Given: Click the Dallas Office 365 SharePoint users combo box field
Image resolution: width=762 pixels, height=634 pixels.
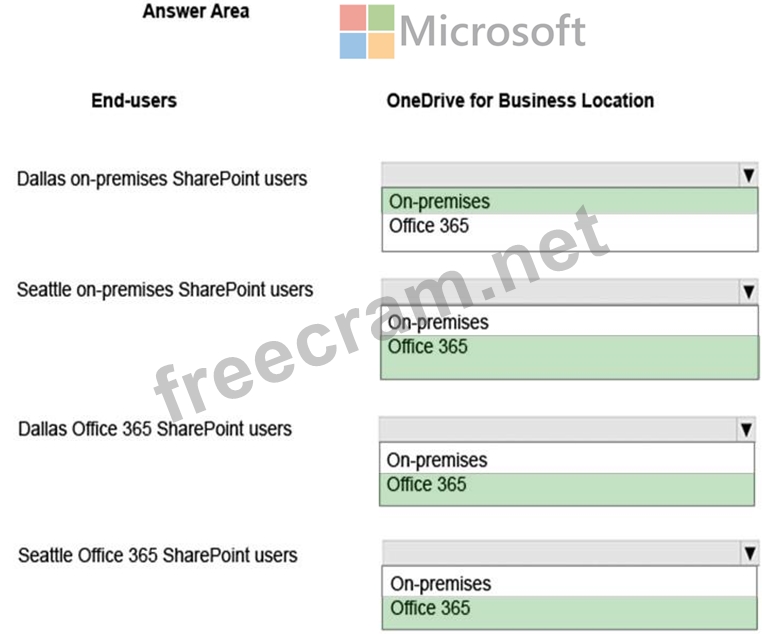Looking at the screenshot, I should [x=567, y=429].
